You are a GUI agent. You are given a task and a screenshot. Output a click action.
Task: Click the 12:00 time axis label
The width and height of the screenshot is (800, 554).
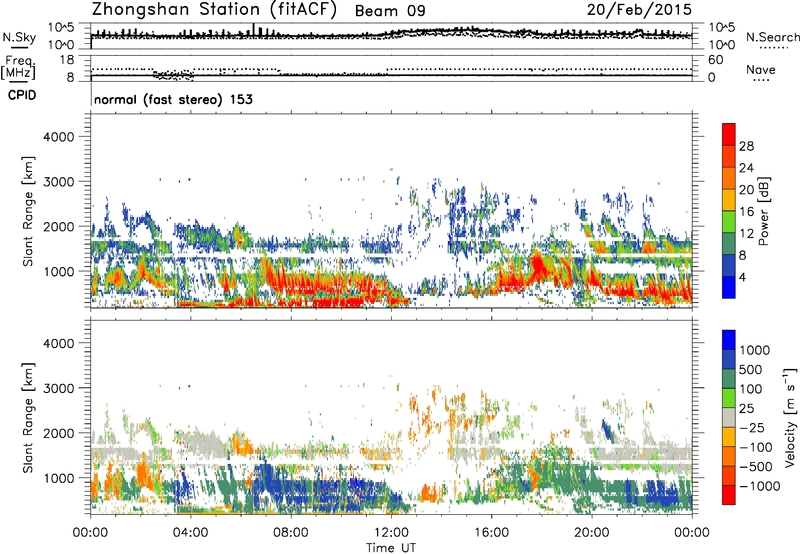point(391,533)
